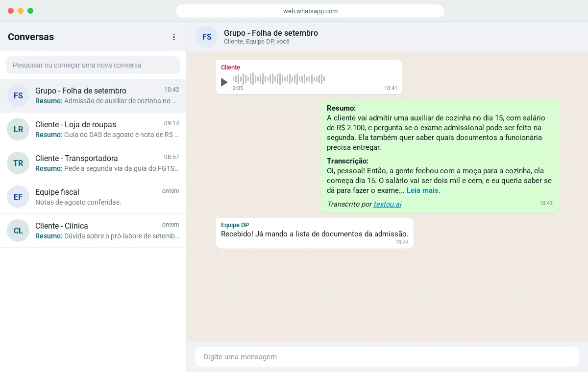Select Grupo - Folha de setembro in the list

point(93,95)
